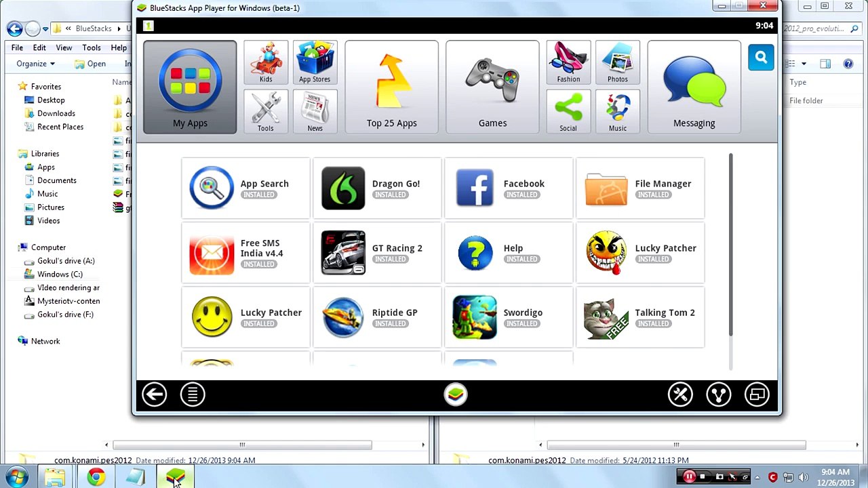Open the News category
868x488 pixels.
point(315,111)
